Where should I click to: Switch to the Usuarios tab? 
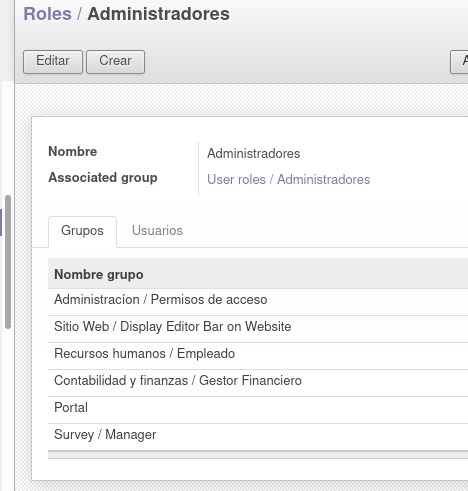click(x=157, y=230)
